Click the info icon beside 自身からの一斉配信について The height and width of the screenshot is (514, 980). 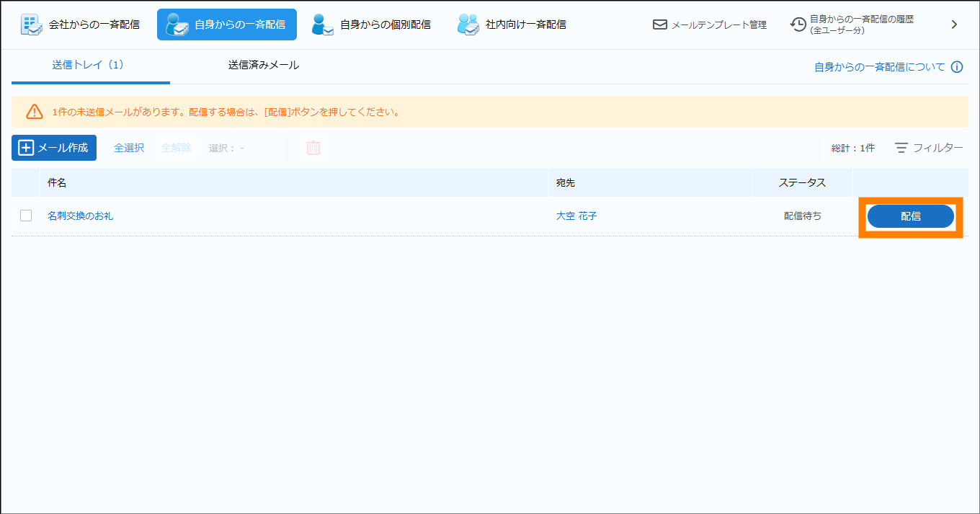tap(957, 67)
